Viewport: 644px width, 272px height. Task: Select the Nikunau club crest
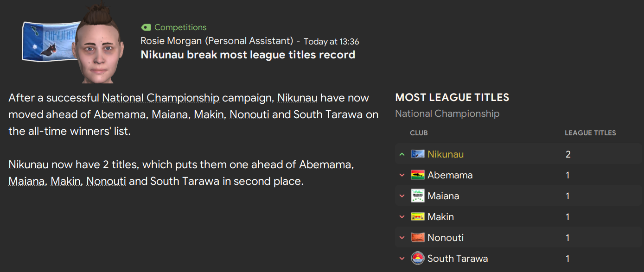tap(417, 154)
